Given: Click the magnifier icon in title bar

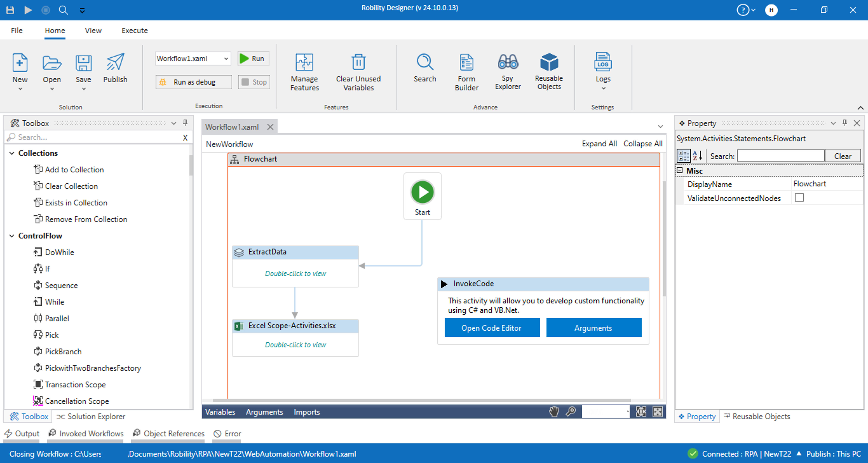Looking at the screenshot, I should [63, 10].
